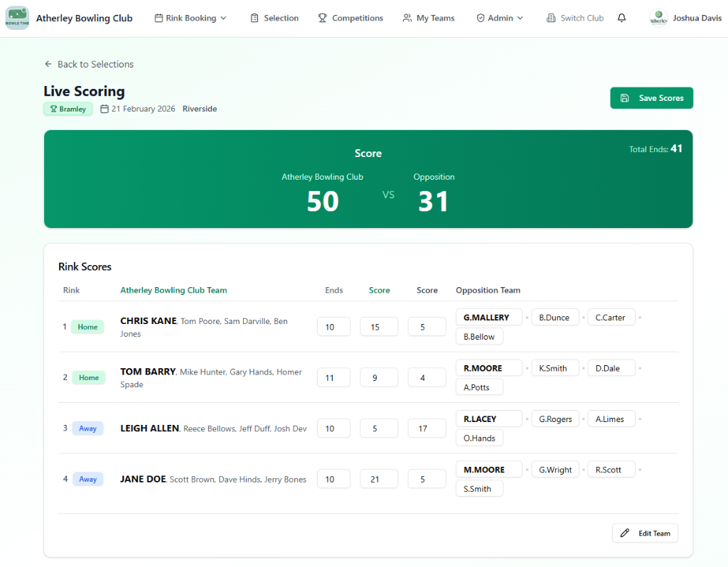Click R.MOORE opposition skip field
728x567 pixels.
click(x=489, y=368)
